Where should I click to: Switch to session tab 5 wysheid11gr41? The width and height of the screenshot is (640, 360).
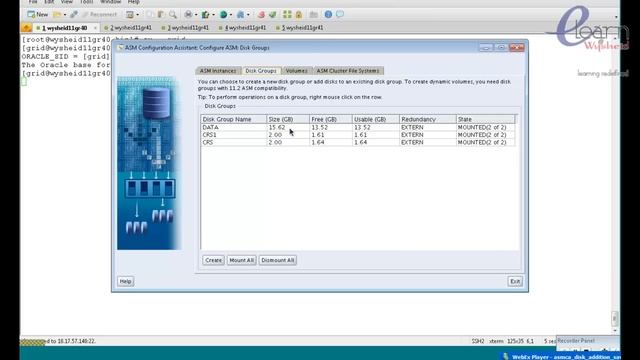(300, 28)
